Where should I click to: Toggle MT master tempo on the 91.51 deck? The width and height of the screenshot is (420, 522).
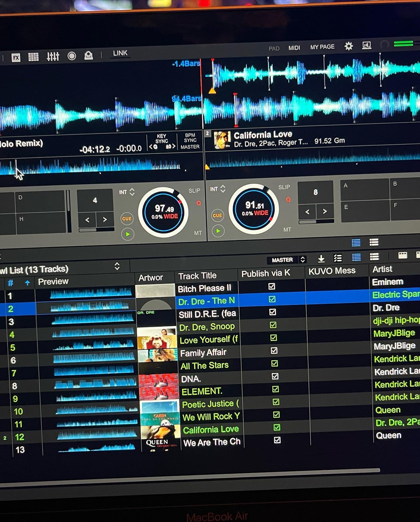point(287,230)
